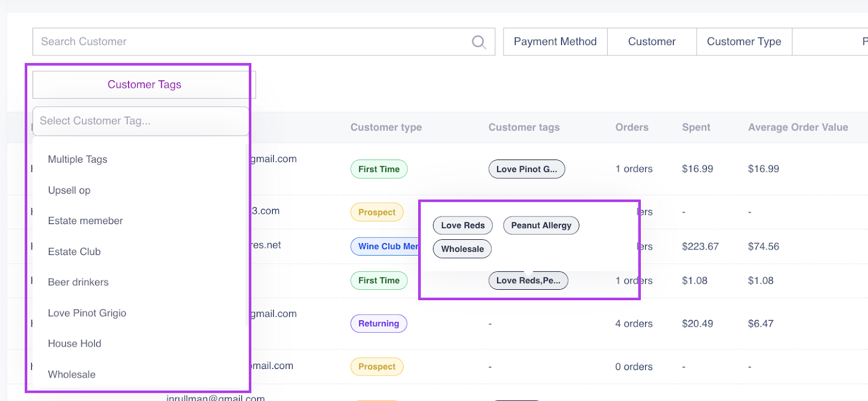Click the Select Customer Tag field

[140, 121]
